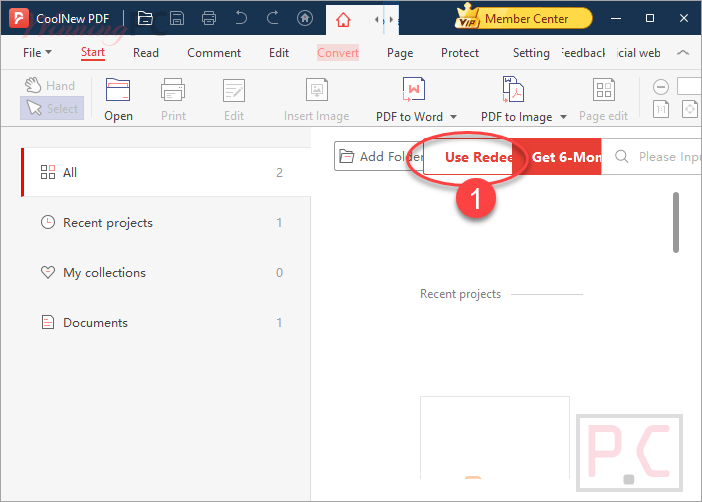Switch to the red Home tab

[x=343, y=20]
